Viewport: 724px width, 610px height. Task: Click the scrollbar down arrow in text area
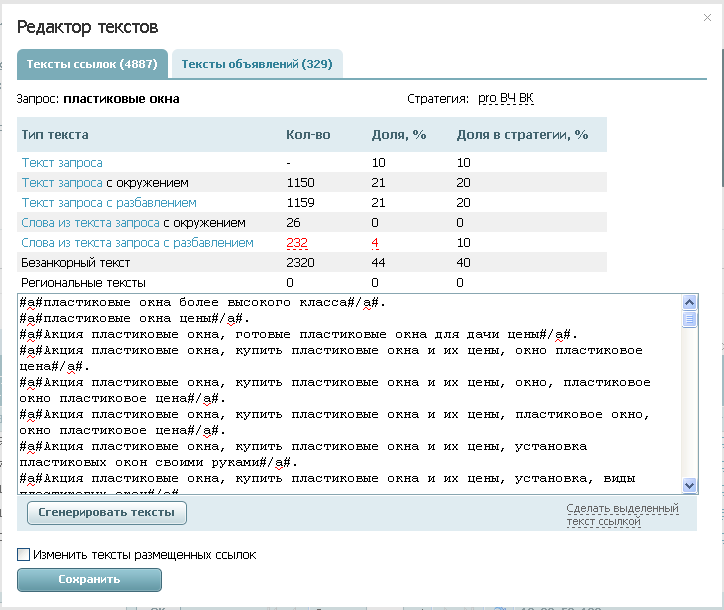689,484
